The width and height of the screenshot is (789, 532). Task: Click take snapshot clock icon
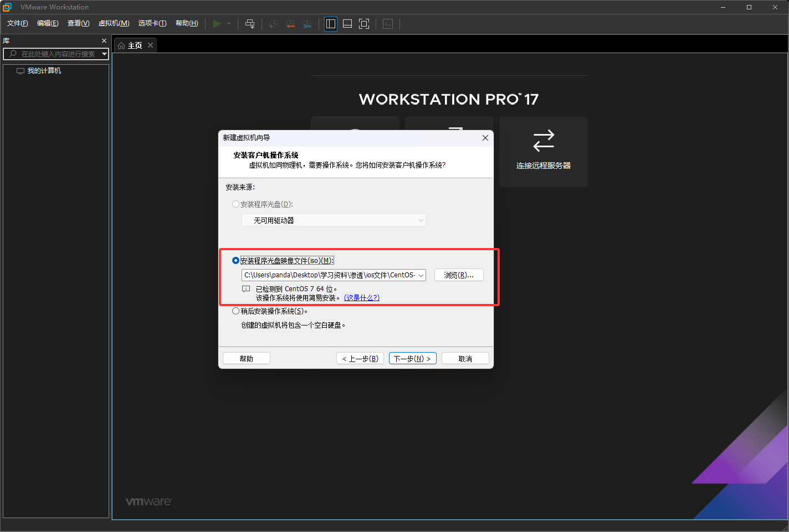pyautogui.click(x=273, y=24)
